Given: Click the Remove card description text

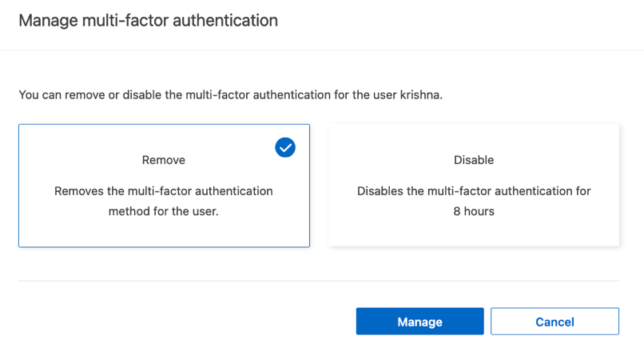Looking at the screenshot, I should (164, 202).
